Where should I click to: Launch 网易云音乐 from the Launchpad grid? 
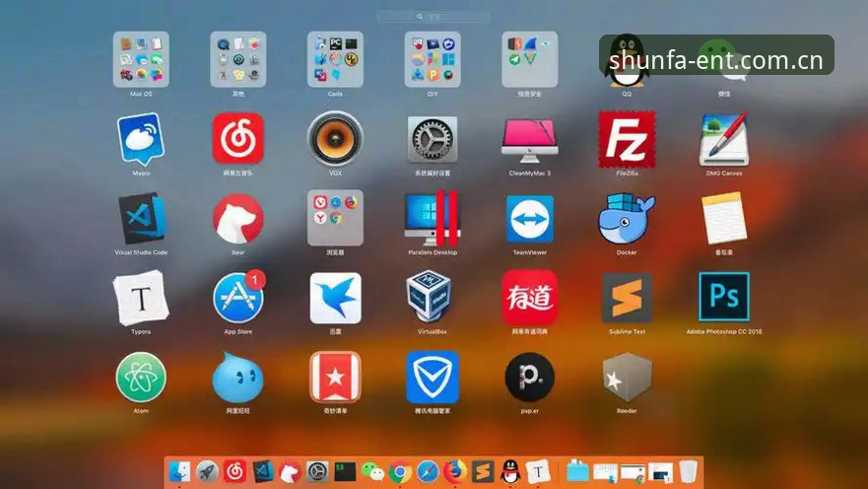pos(238,138)
